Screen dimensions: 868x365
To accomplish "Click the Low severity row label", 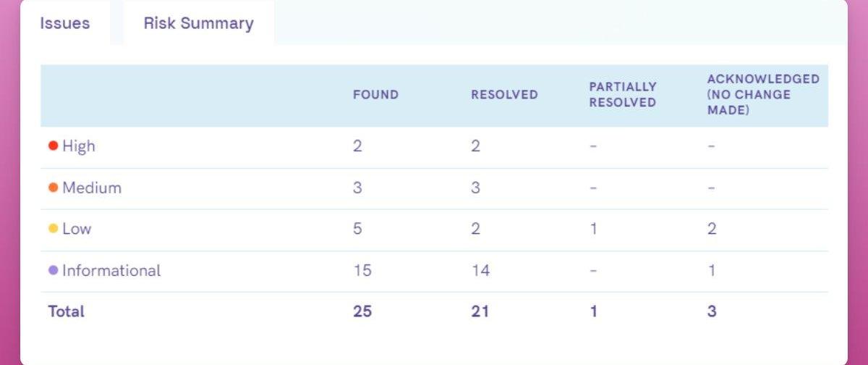I will click(77, 229).
